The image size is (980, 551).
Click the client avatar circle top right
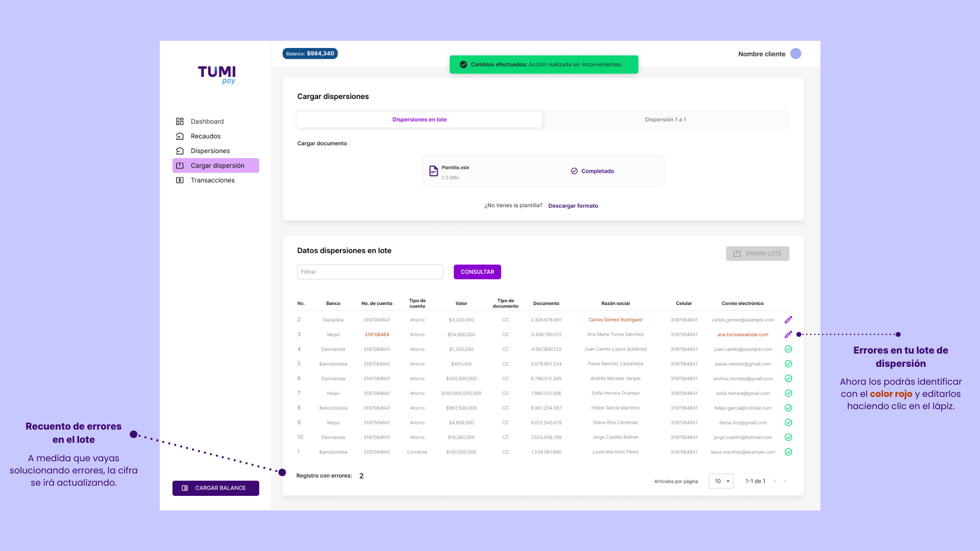pos(795,54)
